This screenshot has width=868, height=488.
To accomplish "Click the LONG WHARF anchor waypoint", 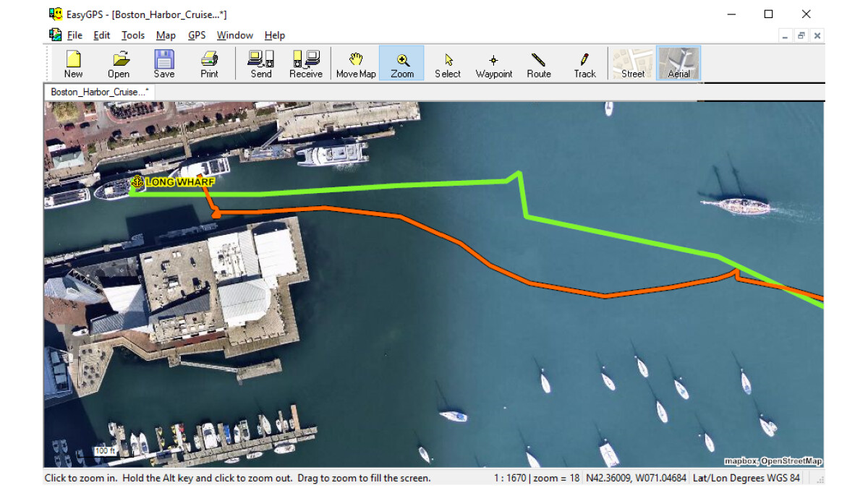I will pos(135,182).
